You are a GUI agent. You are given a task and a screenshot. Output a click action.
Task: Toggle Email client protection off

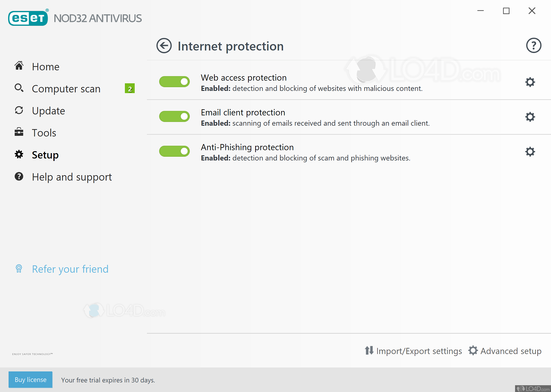click(174, 116)
